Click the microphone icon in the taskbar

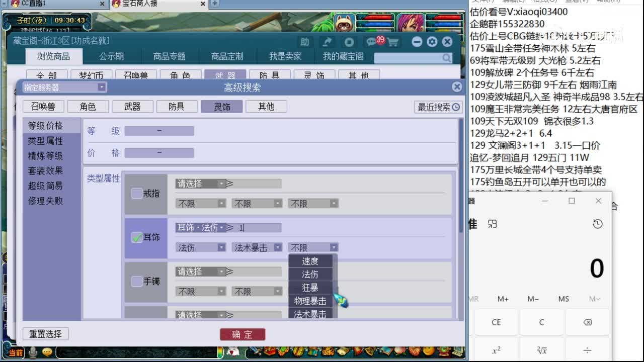[33, 352]
